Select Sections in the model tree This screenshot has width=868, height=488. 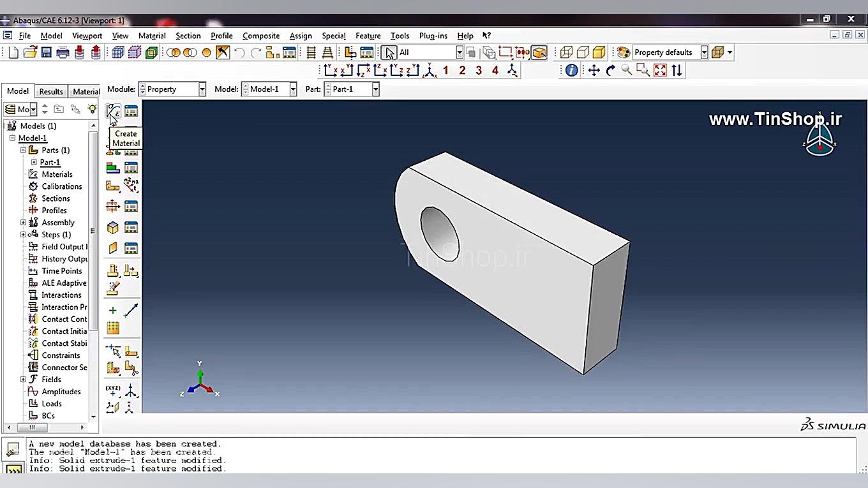pos(56,198)
